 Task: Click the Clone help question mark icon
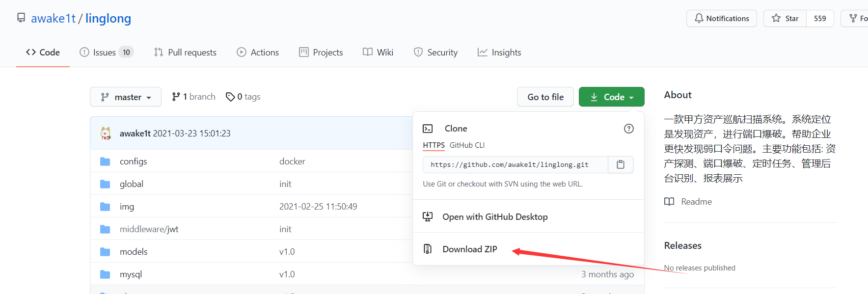coord(628,129)
